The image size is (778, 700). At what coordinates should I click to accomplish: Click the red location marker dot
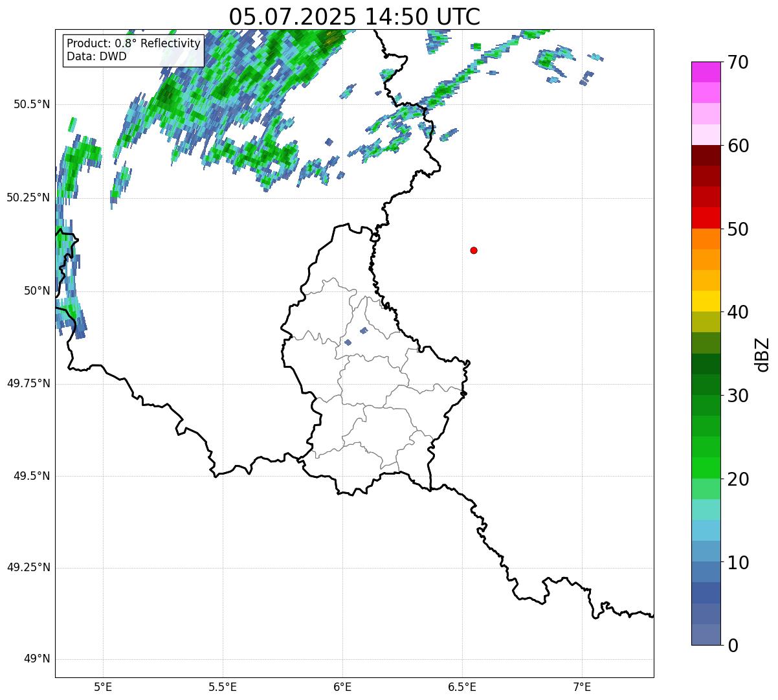pos(474,250)
